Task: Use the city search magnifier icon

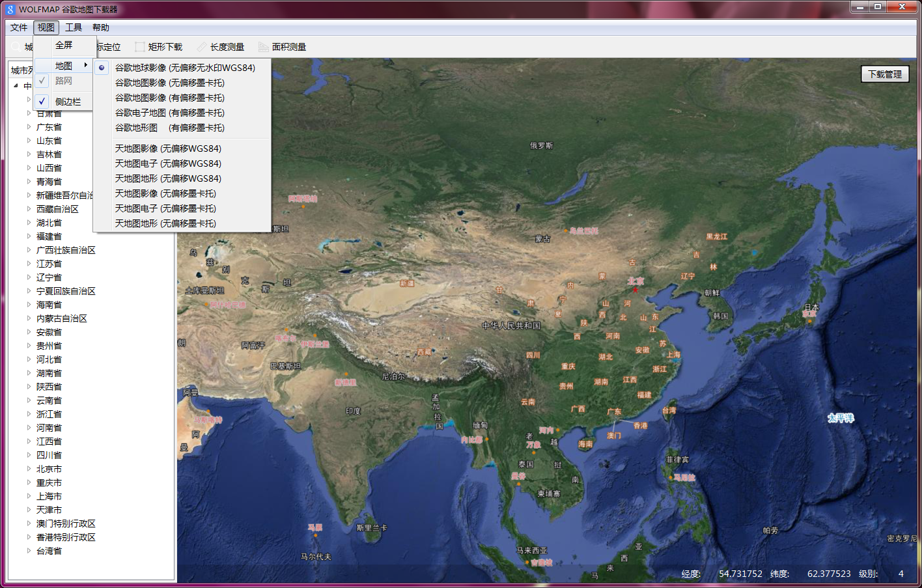Action: [14, 47]
